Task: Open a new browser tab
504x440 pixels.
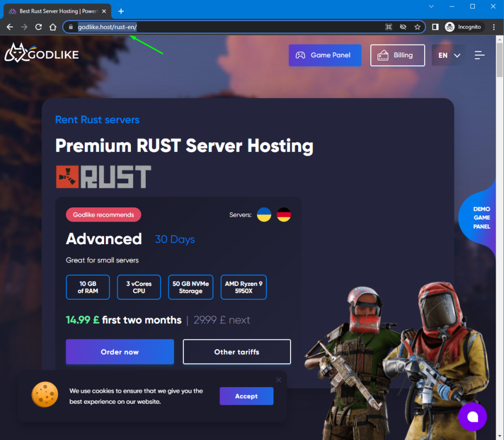Action: point(121,11)
